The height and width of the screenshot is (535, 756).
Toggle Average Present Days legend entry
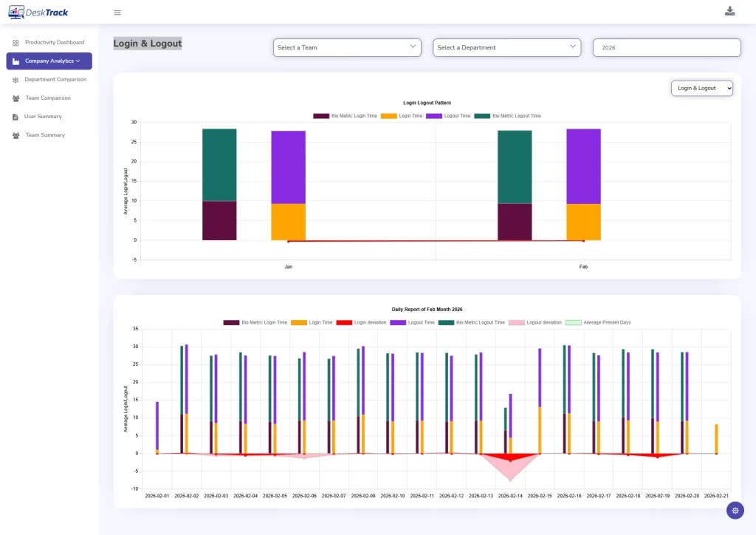coord(598,322)
